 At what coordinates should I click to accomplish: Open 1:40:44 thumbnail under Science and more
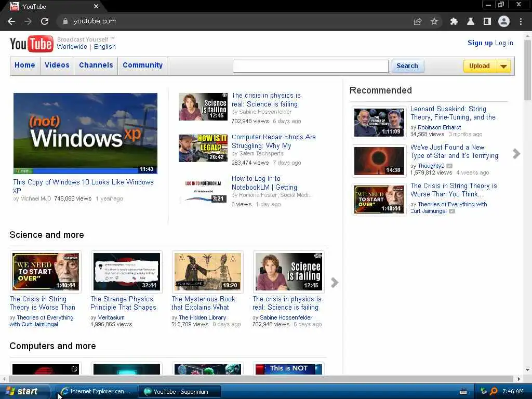[46, 272]
